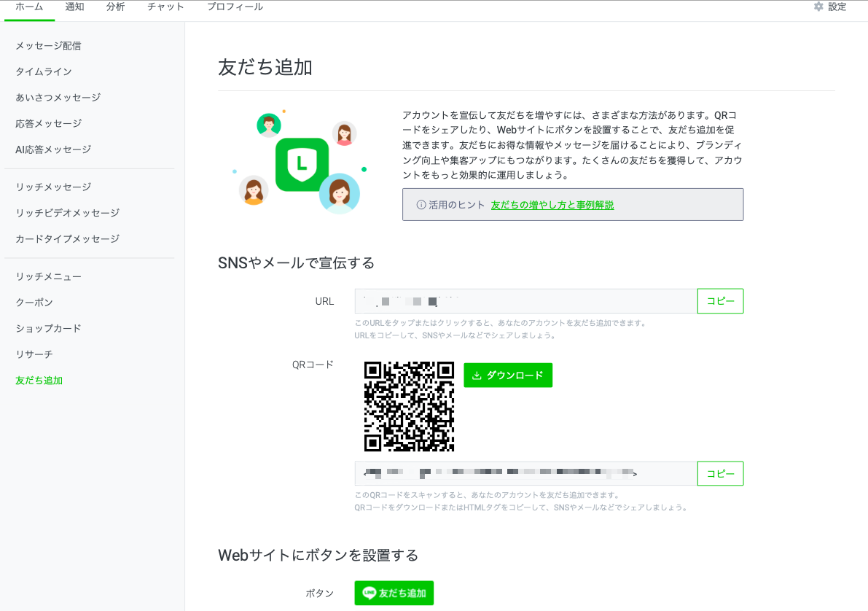Select ショップカード

pos(48,329)
